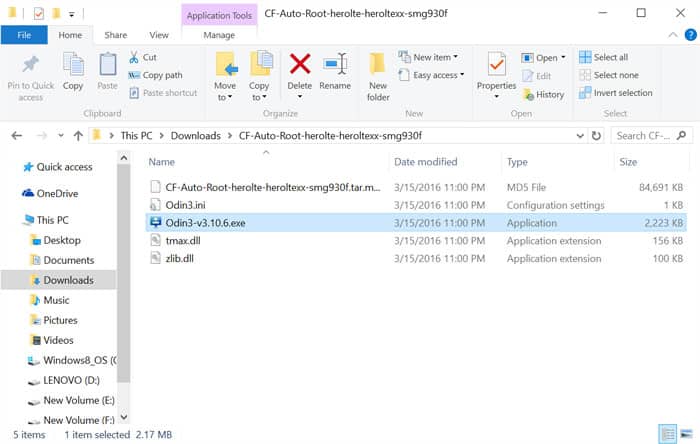Screen dimensions: 700x444
Task: Select the Odin3-v3.10.6.exe file
Action: (x=205, y=223)
